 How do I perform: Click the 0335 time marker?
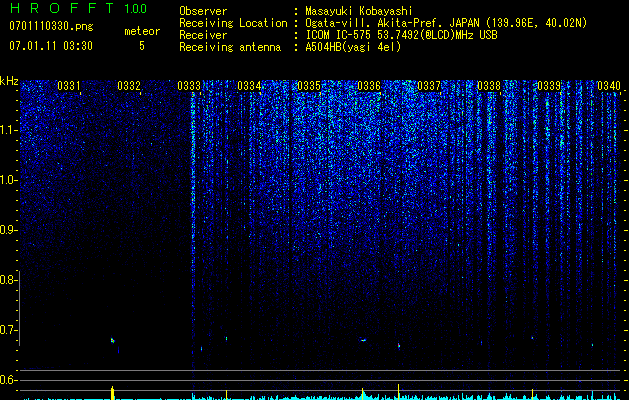click(309, 85)
